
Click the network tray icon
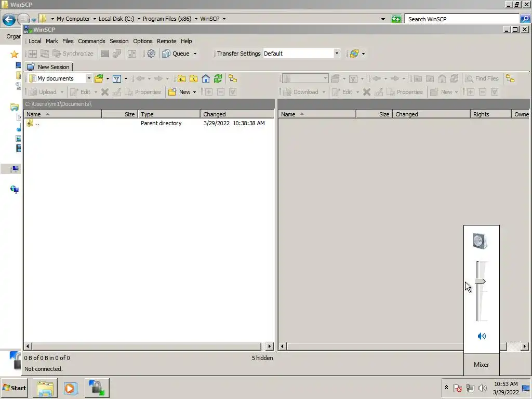[470, 388]
